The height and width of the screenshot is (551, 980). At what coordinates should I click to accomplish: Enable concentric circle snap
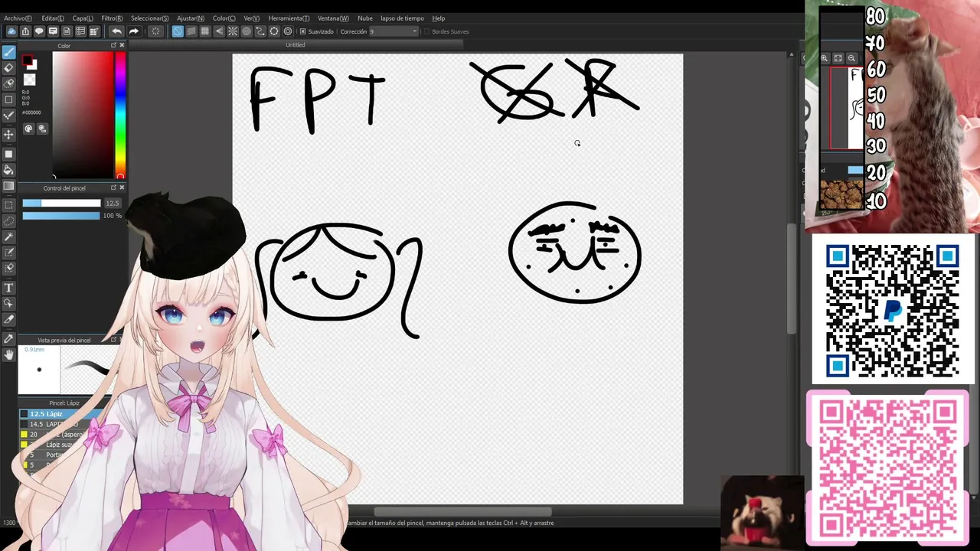tap(247, 31)
